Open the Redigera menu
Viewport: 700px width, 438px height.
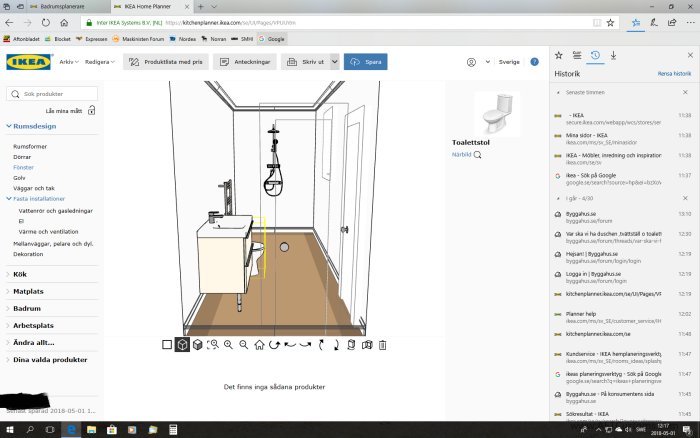100,62
